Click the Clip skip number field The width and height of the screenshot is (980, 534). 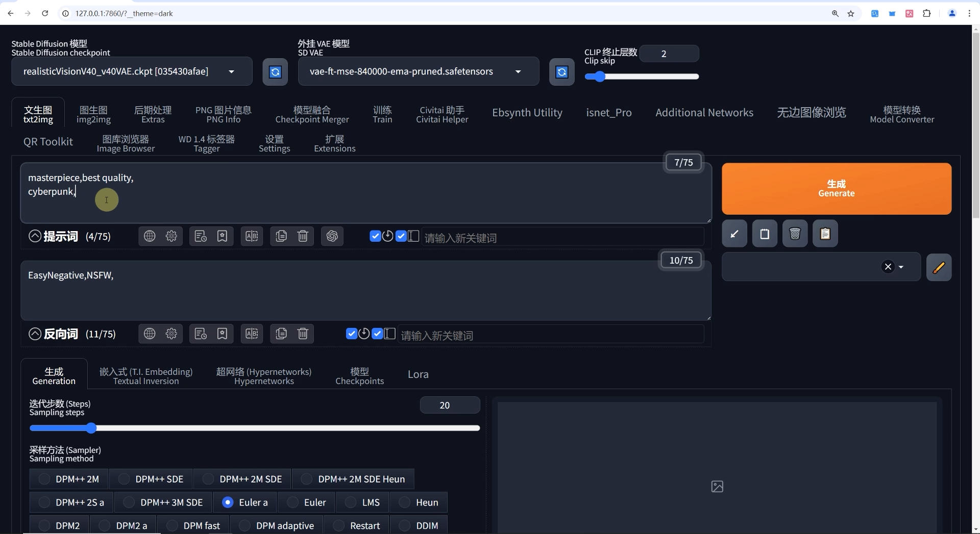coord(669,54)
